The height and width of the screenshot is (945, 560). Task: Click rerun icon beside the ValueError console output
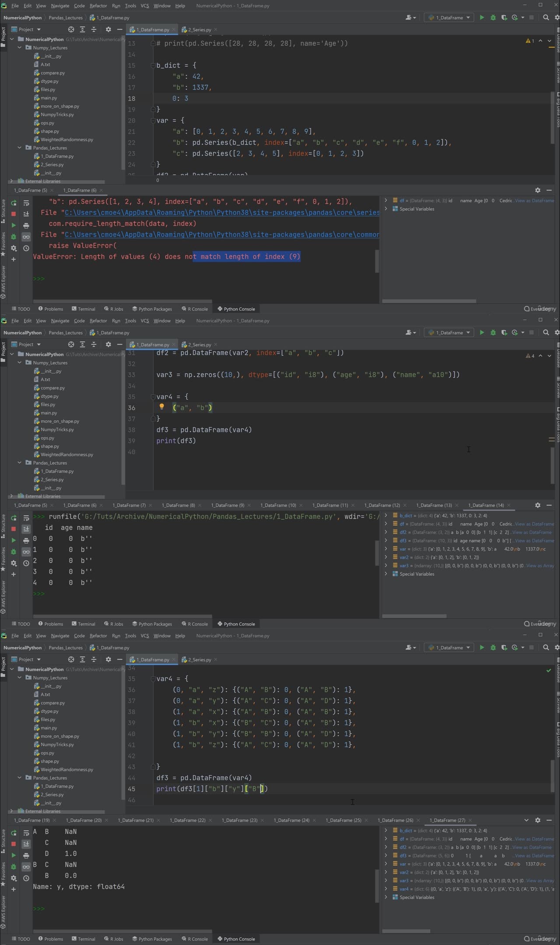(14, 203)
